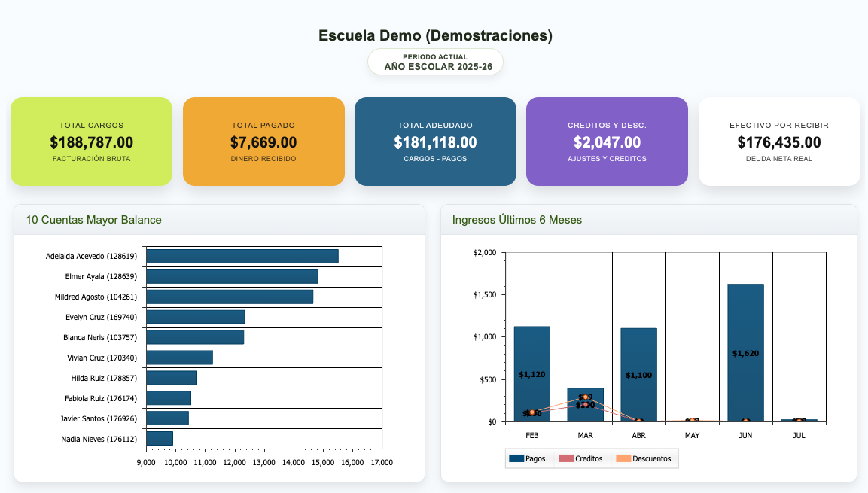Click the 'DEUDA NETA REAL' subtitle text
Image resolution: width=868 pixels, height=493 pixels.
(x=779, y=159)
